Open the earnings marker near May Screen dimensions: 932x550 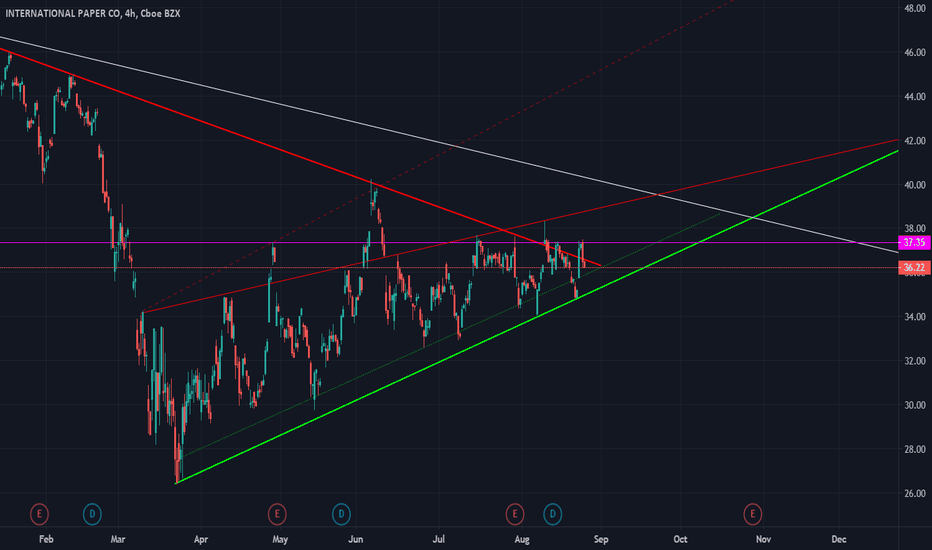pos(277,514)
